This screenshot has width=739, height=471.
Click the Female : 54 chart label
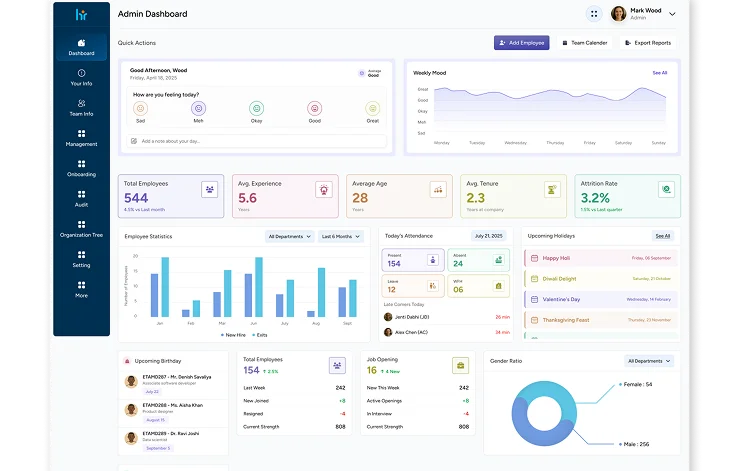click(638, 384)
